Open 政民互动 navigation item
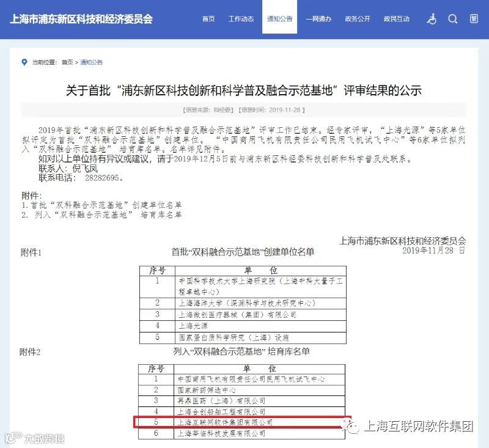 coord(397,19)
